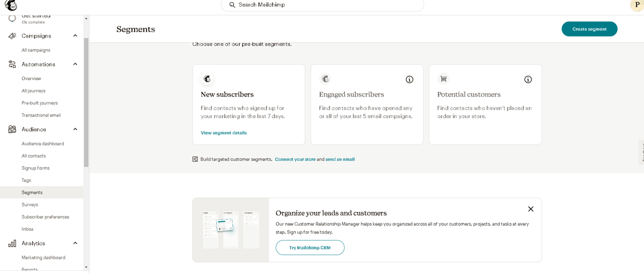Open Marketing dashboard
644x274 pixels.
(x=43, y=258)
